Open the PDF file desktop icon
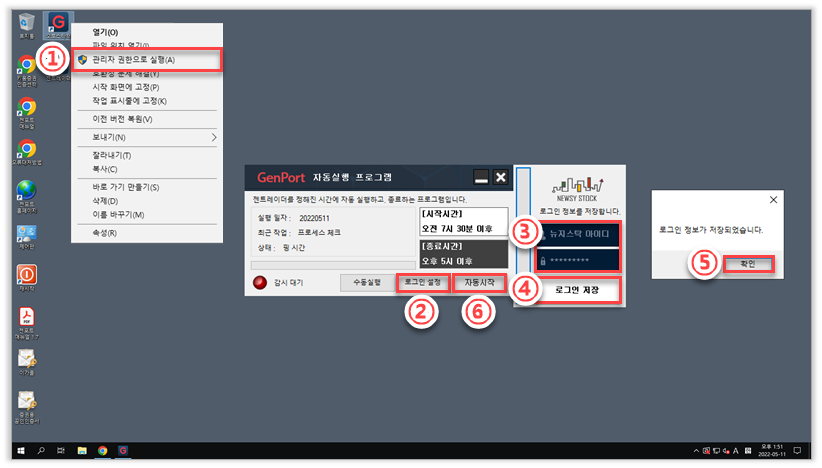 [27, 317]
